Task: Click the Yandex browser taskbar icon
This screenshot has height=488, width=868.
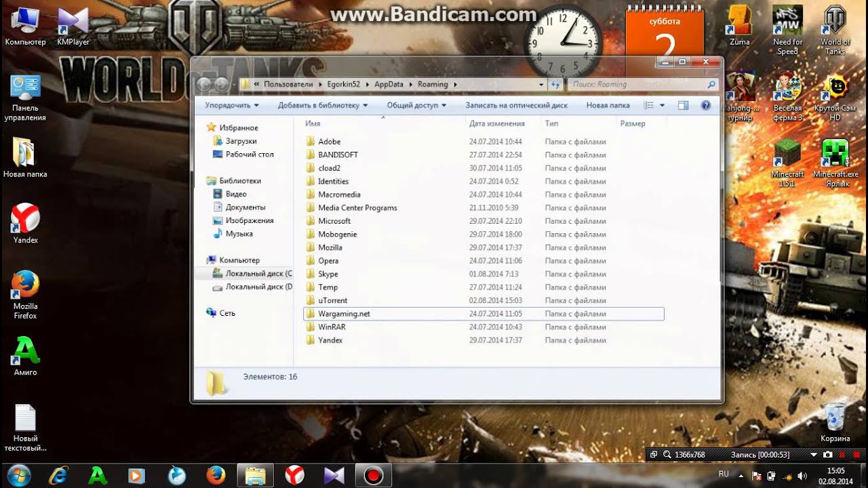Action: (x=294, y=475)
